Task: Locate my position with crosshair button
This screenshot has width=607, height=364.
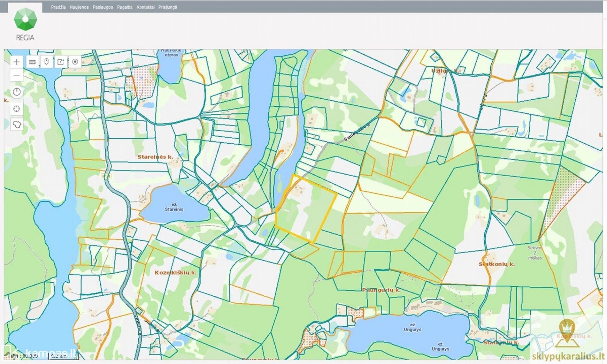Action: pos(17,109)
